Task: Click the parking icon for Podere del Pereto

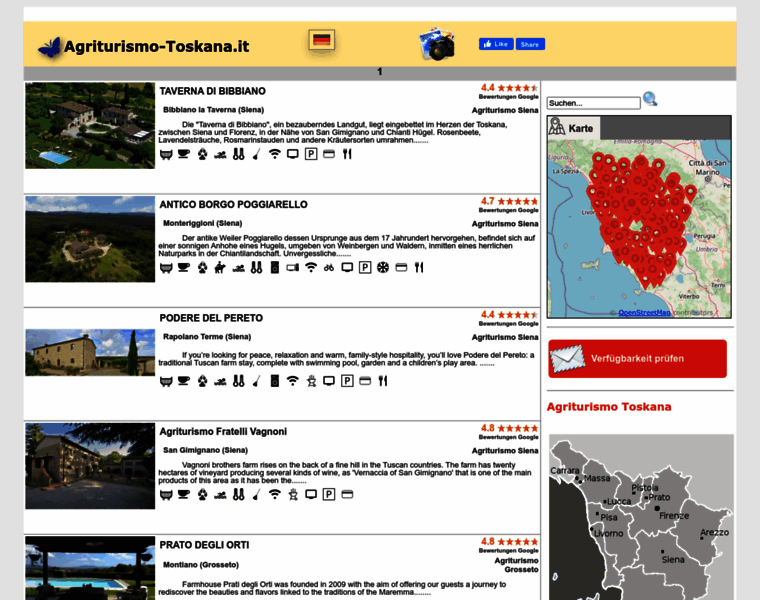Action: tap(347, 381)
